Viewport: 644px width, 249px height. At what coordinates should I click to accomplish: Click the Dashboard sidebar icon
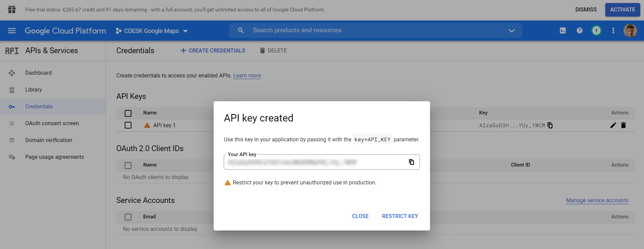pyautogui.click(x=12, y=73)
